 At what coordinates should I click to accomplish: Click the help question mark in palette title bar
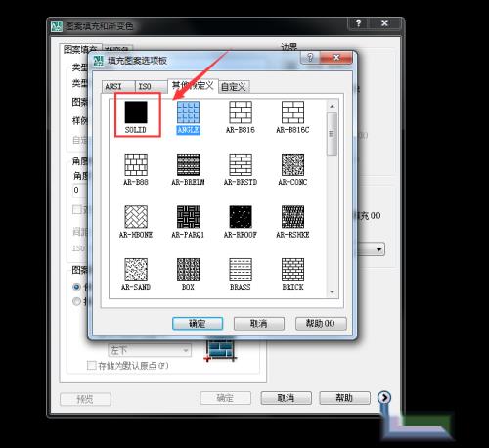pyautogui.click(x=310, y=58)
